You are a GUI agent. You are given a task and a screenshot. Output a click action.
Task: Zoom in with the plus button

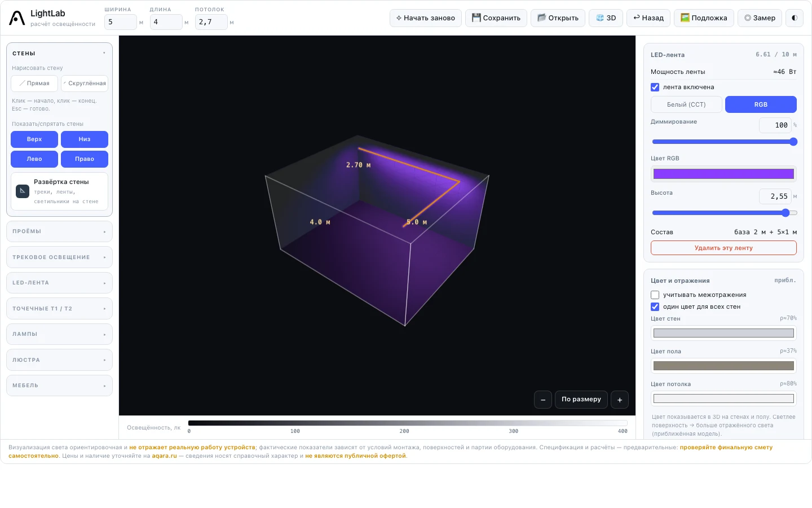pos(620,400)
